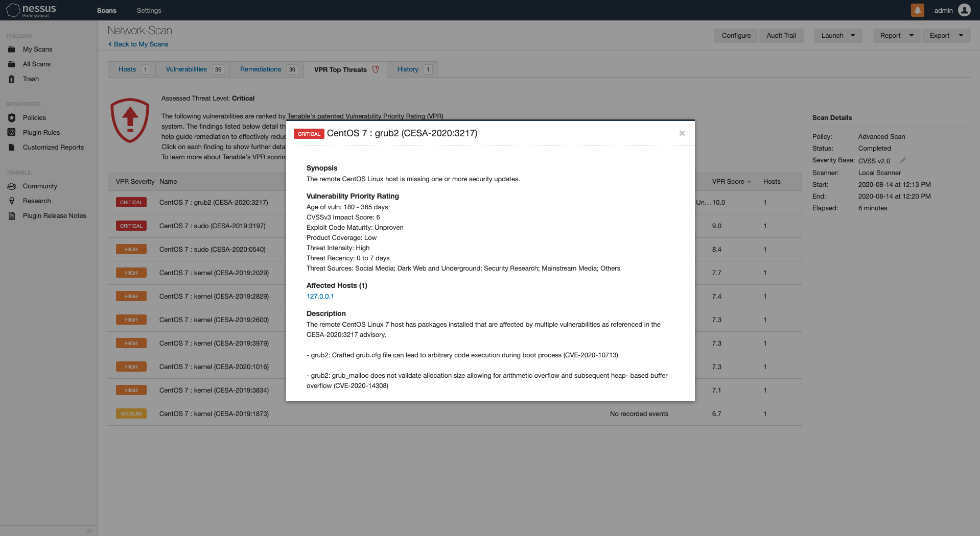Click CRITICAL badge on sudo CESA-2019:3197 row
The width and height of the screenshot is (980, 536).
click(131, 226)
